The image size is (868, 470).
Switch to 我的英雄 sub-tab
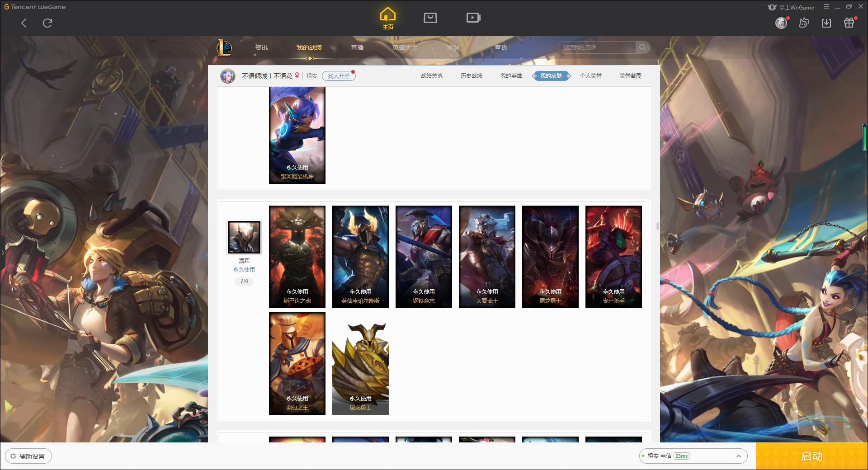click(x=511, y=76)
